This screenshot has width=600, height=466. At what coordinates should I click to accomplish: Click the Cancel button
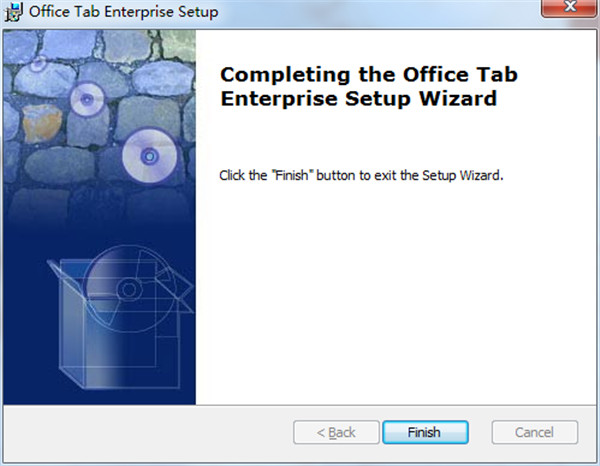tap(533, 432)
